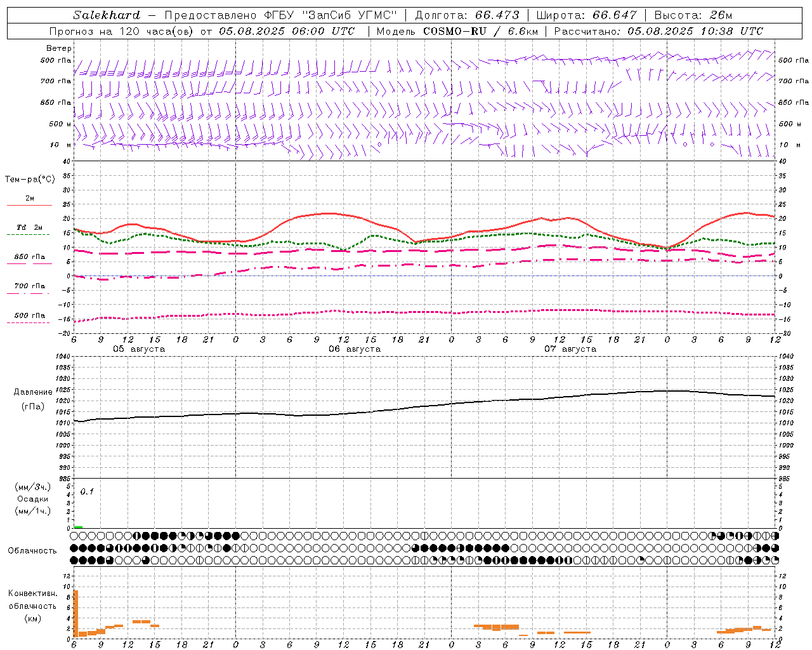Select the Высота: 26м elevation text
812x650 pixels.
pyautogui.click(x=693, y=15)
